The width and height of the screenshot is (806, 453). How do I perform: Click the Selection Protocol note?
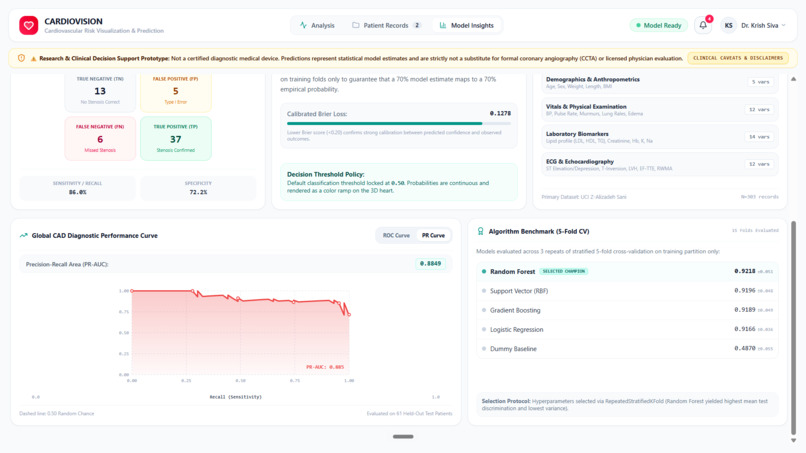click(627, 405)
